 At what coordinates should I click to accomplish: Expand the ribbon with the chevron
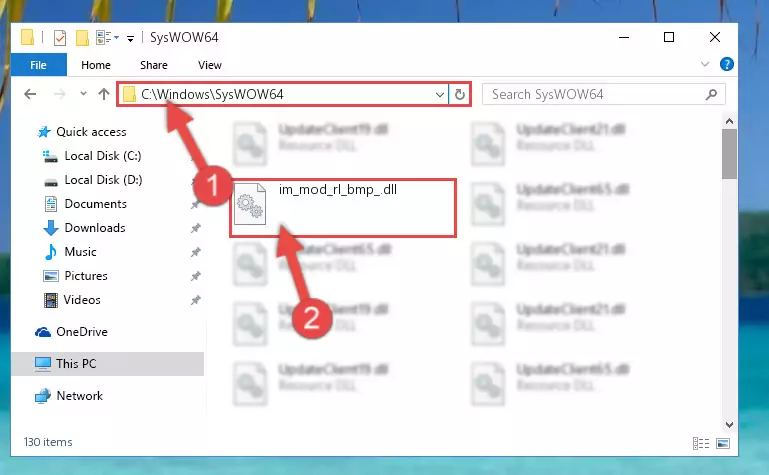tap(705, 64)
